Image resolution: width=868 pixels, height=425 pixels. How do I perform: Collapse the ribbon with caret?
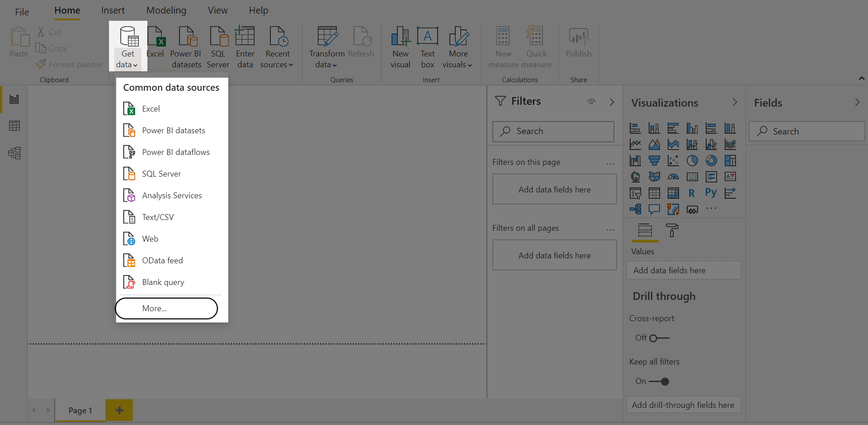pos(861,79)
